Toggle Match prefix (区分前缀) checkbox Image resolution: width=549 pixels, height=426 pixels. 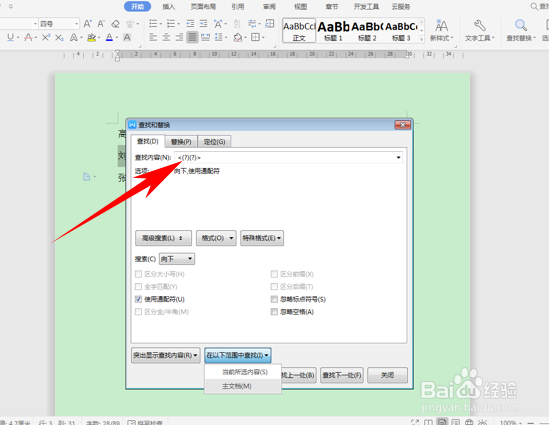pos(274,274)
